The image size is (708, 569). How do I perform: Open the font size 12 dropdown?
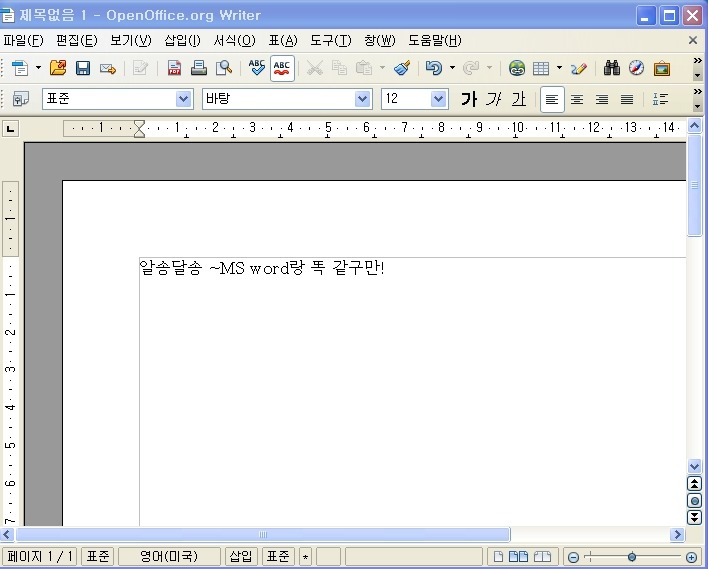[x=439, y=99]
